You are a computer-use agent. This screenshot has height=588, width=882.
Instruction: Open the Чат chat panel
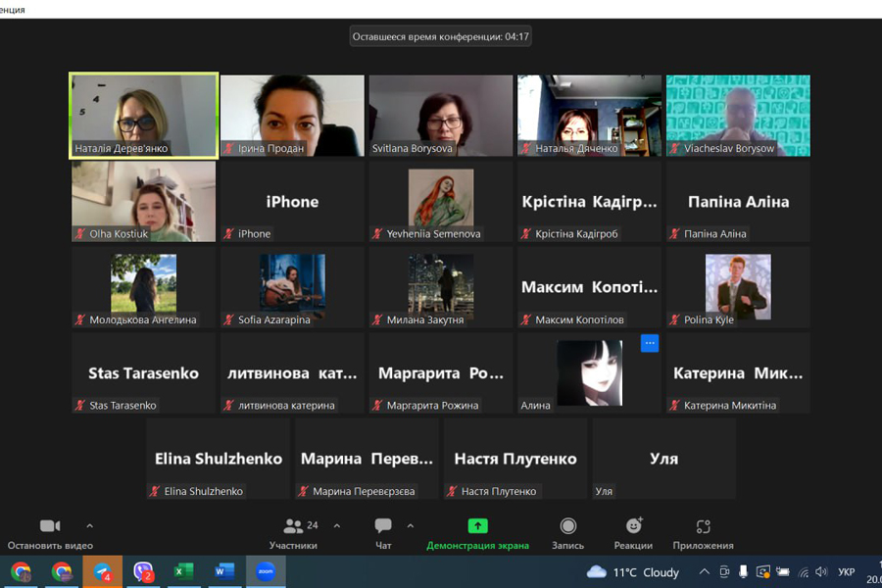pos(383,527)
